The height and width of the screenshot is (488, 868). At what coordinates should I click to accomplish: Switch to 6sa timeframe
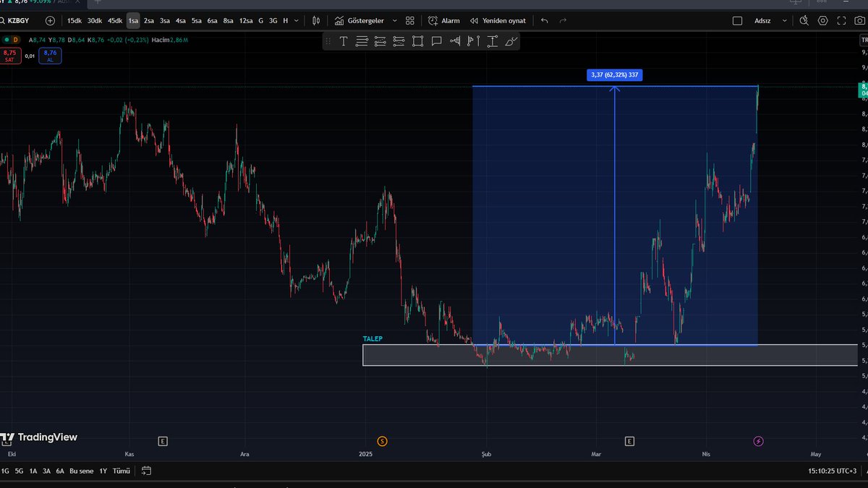point(212,21)
